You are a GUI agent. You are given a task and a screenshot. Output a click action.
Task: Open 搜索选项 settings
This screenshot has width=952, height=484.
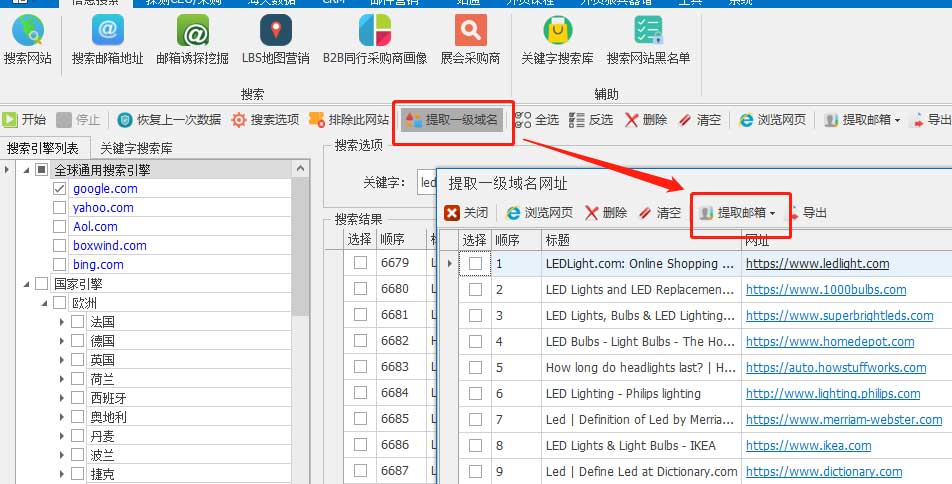(x=265, y=120)
